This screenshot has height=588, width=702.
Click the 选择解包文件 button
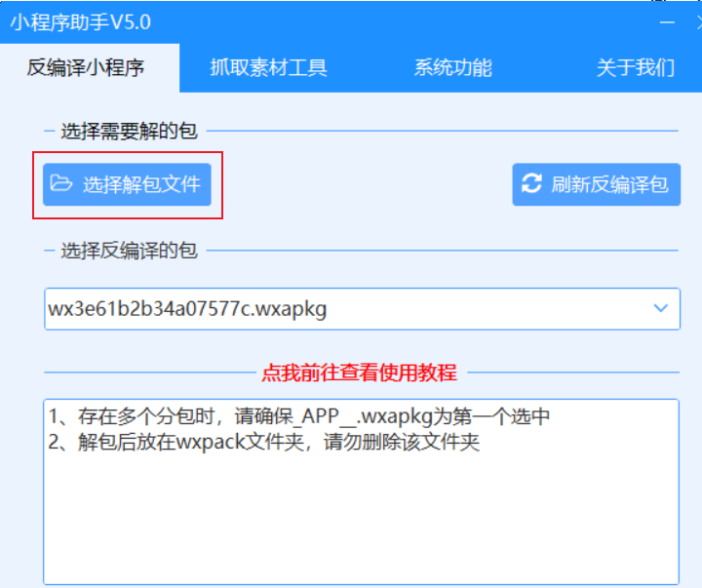[x=127, y=184]
